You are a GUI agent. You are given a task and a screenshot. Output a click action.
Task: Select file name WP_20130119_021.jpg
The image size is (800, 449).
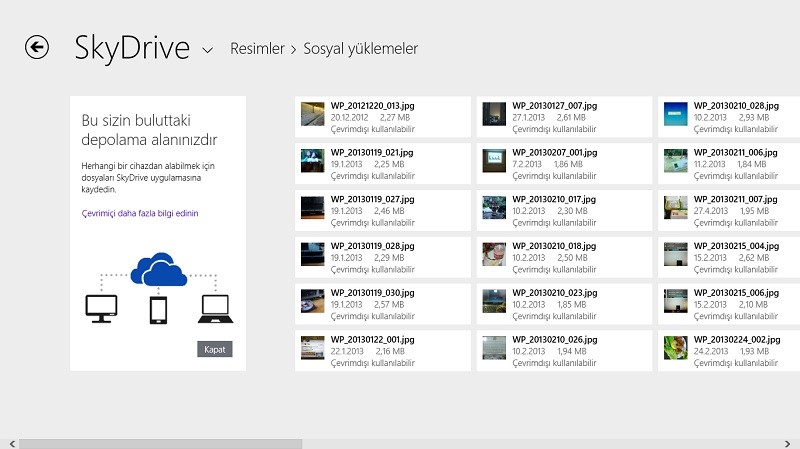coord(372,153)
